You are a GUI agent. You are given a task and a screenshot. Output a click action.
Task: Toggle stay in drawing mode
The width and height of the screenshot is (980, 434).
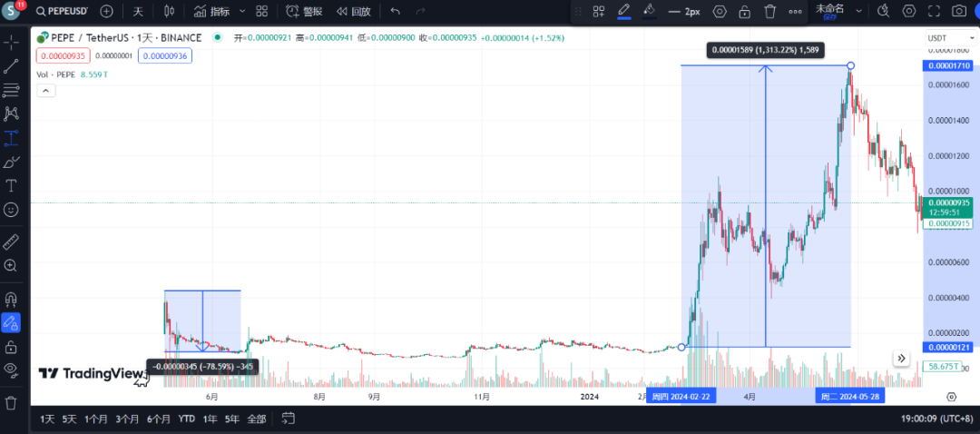pyautogui.click(x=11, y=322)
